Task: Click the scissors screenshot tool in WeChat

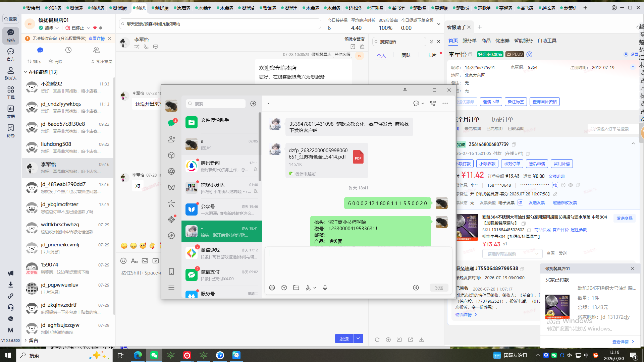Action: point(308,288)
